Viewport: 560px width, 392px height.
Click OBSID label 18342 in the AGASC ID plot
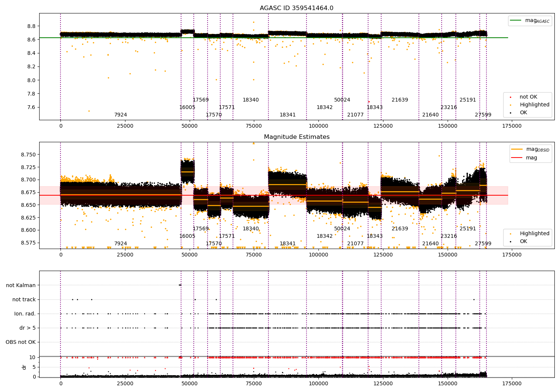[x=324, y=108]
